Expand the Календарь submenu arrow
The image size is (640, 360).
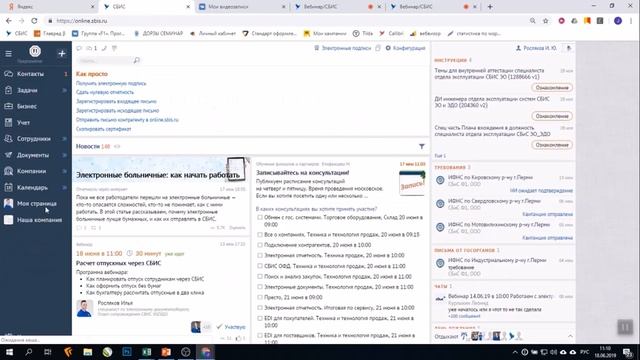click(64, 187)
